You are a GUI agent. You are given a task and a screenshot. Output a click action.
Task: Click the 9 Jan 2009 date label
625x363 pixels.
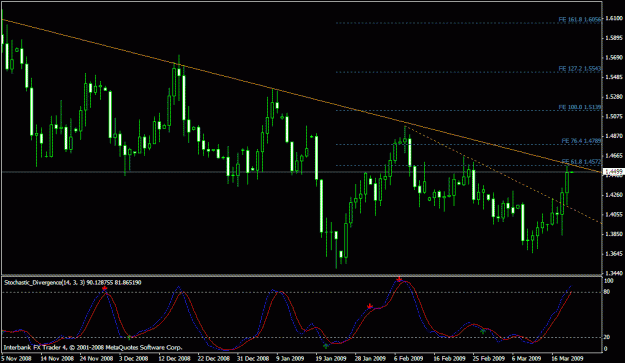290,358
